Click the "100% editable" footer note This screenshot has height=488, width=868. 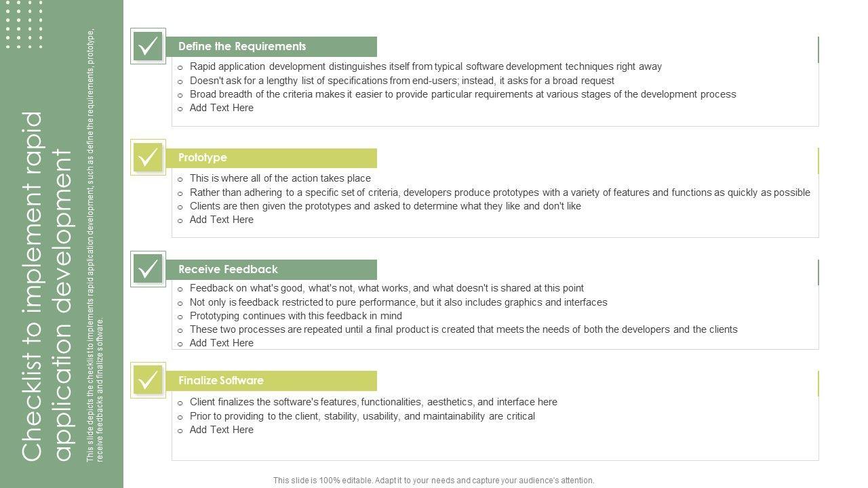pos(433,481)
